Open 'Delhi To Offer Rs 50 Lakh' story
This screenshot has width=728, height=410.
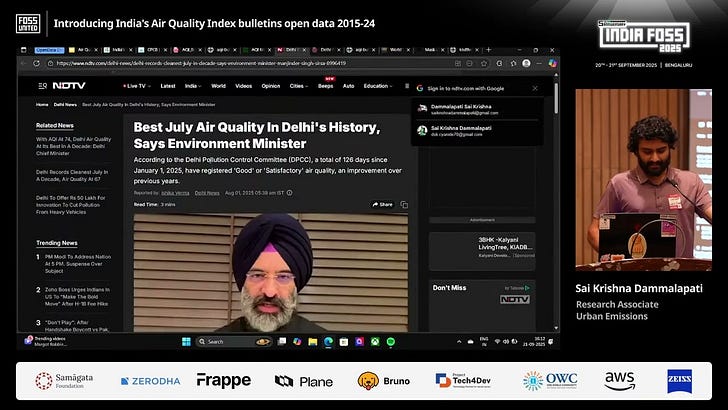pos(71,205)
